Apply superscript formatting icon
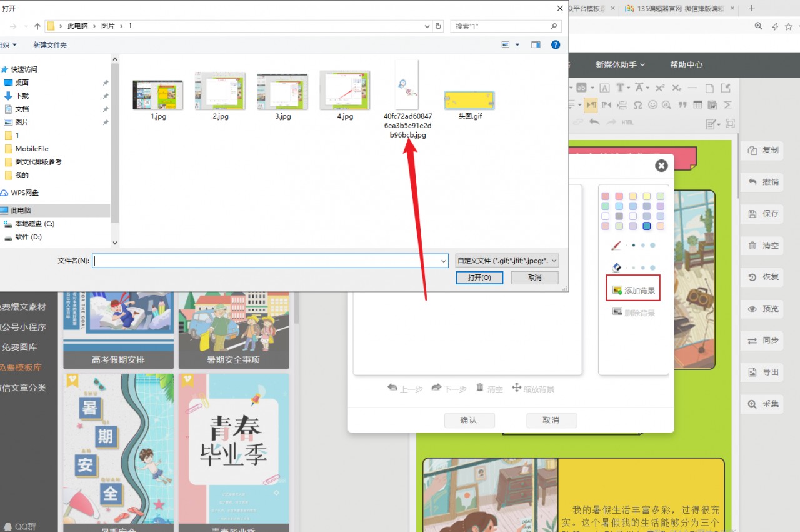 [660, 88]
